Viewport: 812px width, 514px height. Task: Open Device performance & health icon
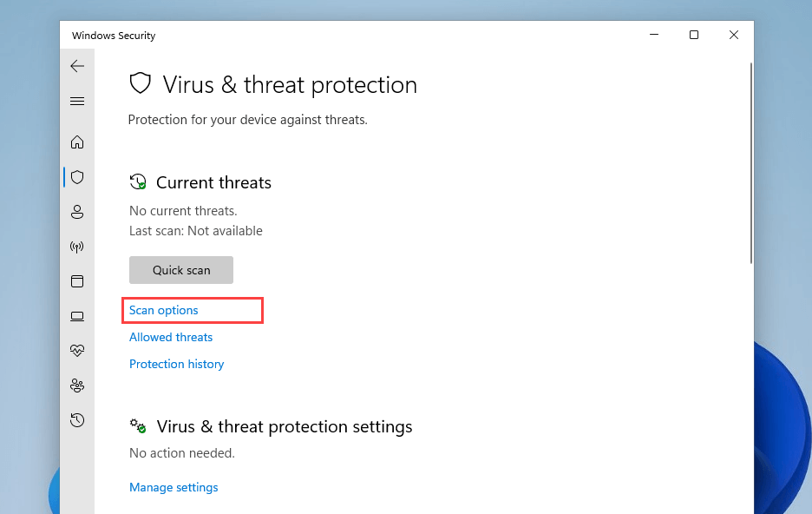(x=77, y=351)
